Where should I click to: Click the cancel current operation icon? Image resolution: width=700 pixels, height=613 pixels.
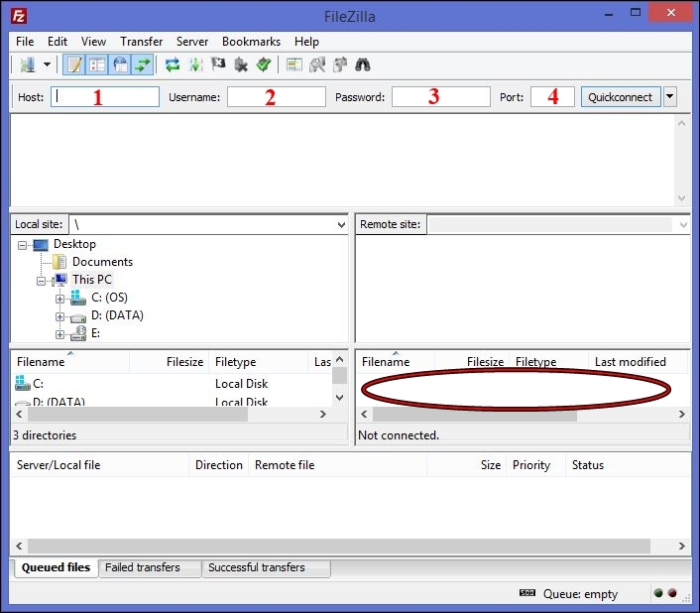[x=218, y=65]
